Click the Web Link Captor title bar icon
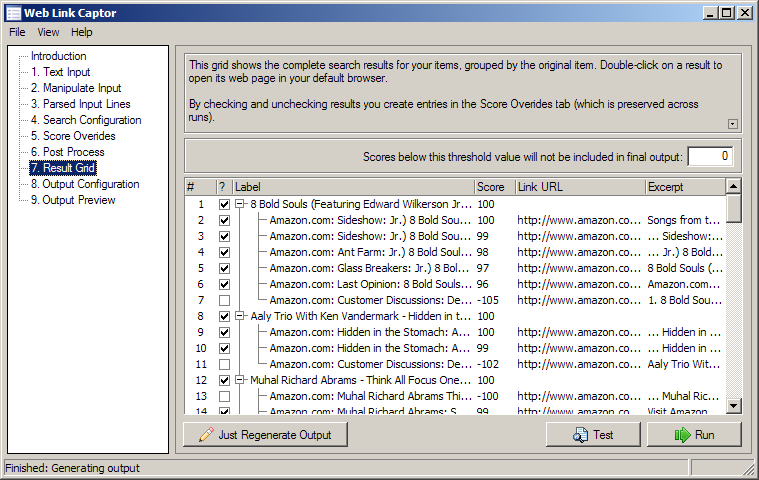Viewport: 759px width, 480px height. [13, 12]
